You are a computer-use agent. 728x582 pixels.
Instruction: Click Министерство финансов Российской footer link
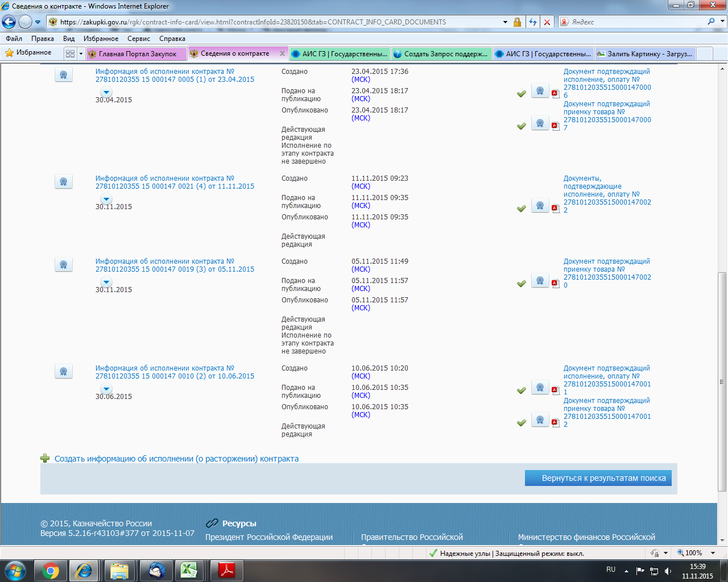click(586, 537)
